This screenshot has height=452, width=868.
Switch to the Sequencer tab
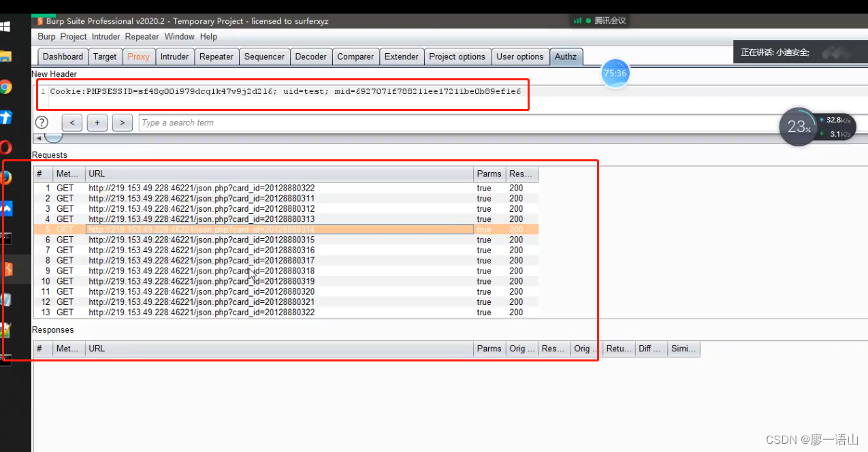coord(264,56)
